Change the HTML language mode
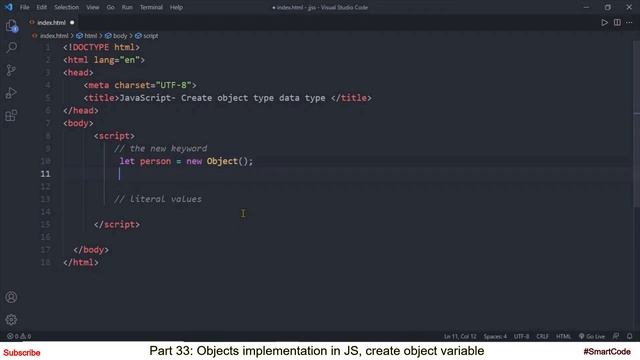 563,336
